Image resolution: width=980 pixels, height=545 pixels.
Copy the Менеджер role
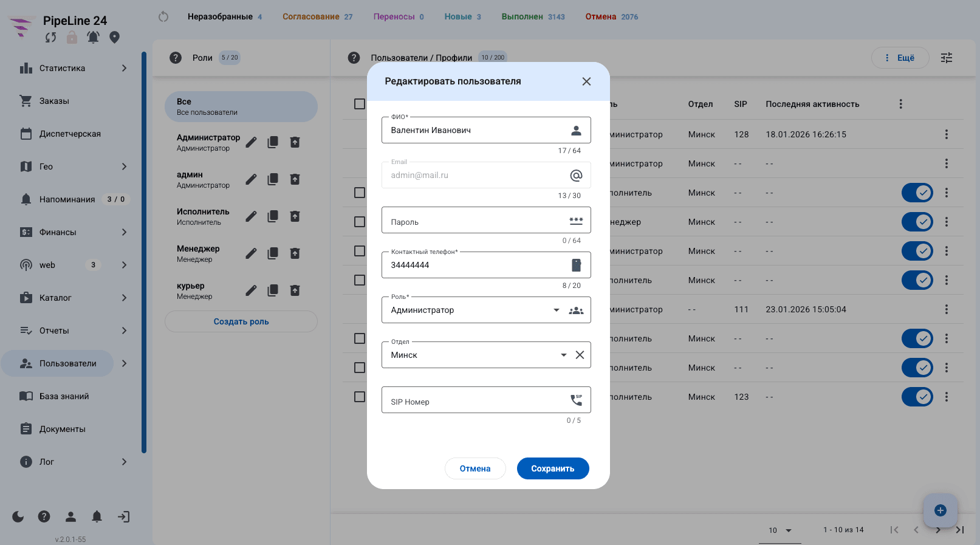tap(273, 253)
